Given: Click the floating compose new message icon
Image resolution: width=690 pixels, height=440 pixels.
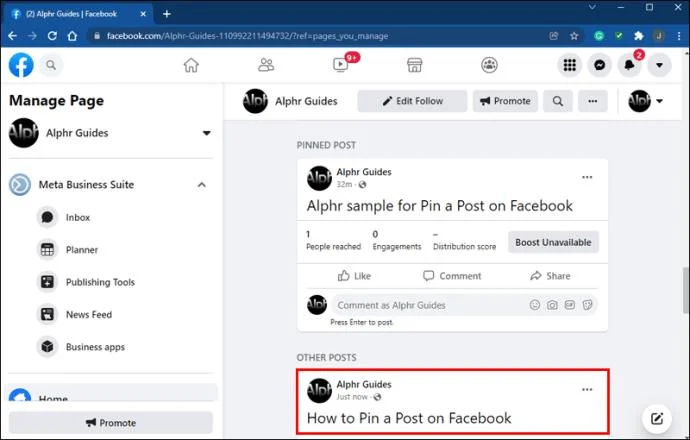Looking at the screenshot, I should tap(657, 418).
